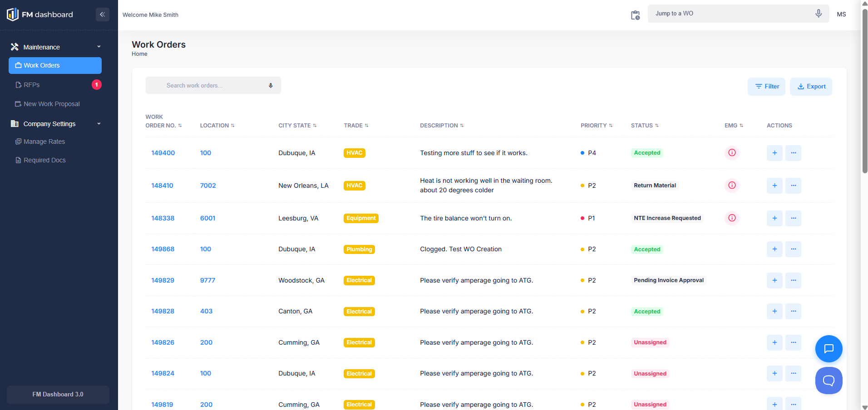Open work order 149400
Image resolution: width=868 pixels, height=410 pixels.
[x=163, y=153]
